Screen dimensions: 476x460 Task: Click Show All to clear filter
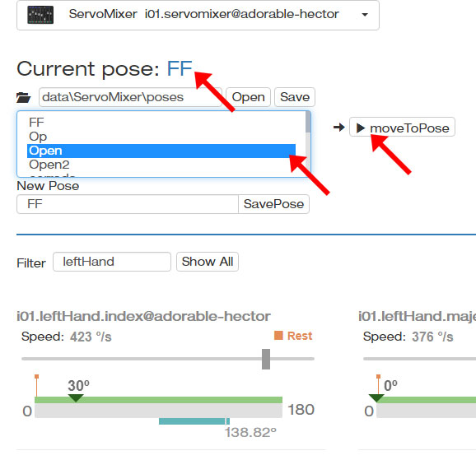coord(208,262)
